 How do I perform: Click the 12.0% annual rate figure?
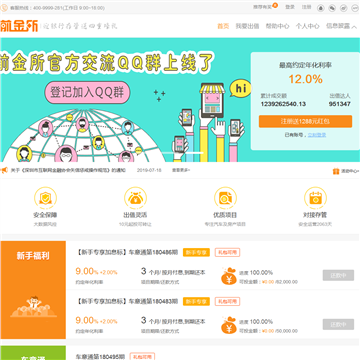click(x=305, y=79)
